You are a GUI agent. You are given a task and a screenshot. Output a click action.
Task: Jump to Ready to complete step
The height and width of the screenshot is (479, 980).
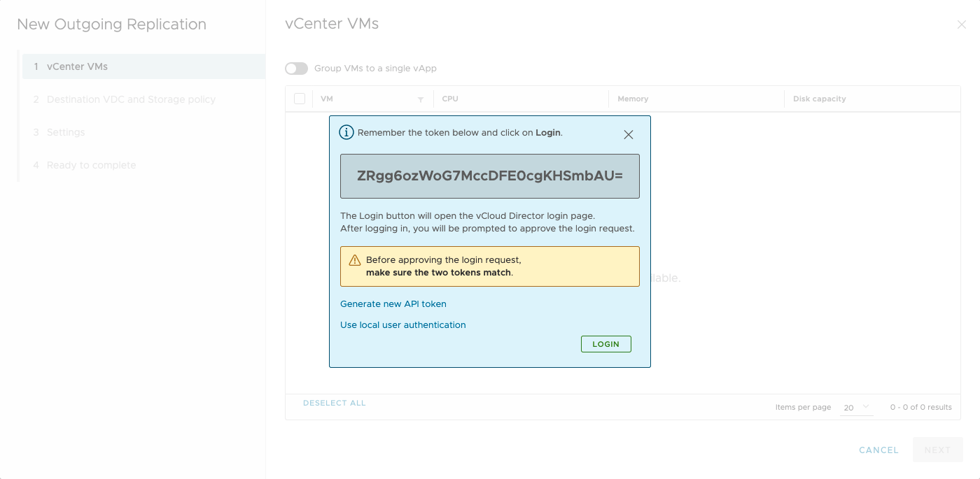pyautogui.click(x=91, y=165)
